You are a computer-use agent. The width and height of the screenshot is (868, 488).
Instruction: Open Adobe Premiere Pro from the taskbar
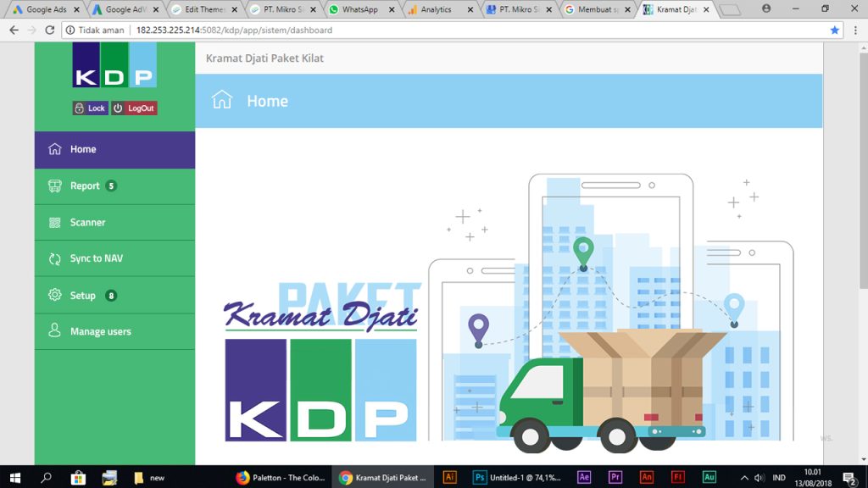(x=615, y=477)
